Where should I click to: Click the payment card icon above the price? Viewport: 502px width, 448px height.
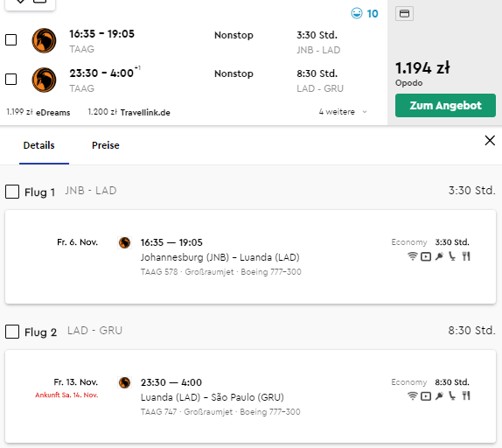pyautogui.click(x=404, y=13)
